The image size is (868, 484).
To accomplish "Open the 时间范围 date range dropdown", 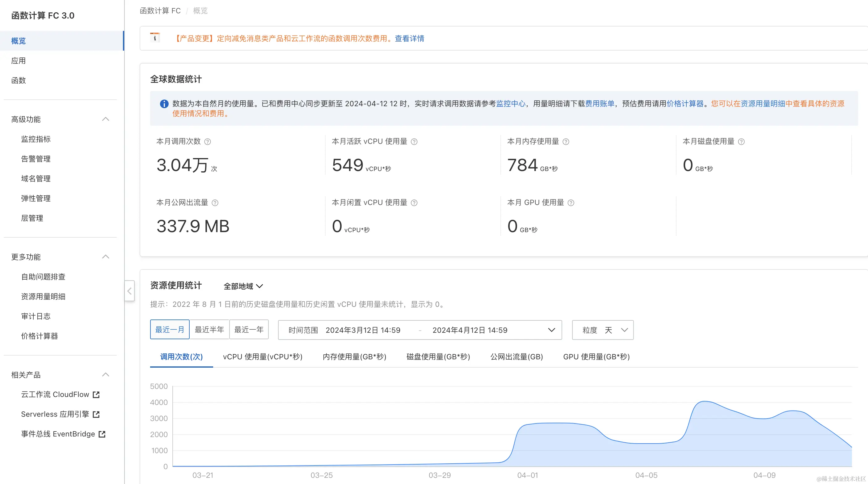I will (x=420, y=330).
